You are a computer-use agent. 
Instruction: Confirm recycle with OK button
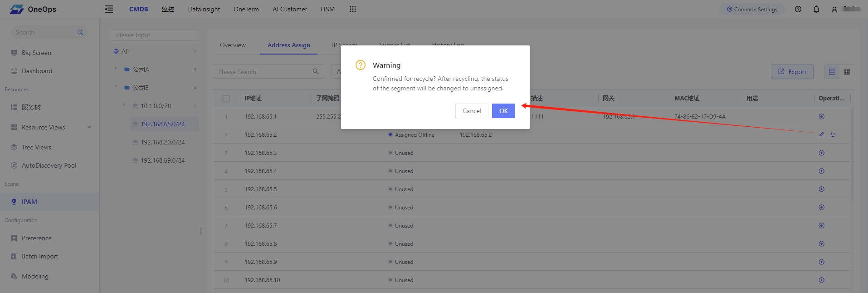pos(503,111)
